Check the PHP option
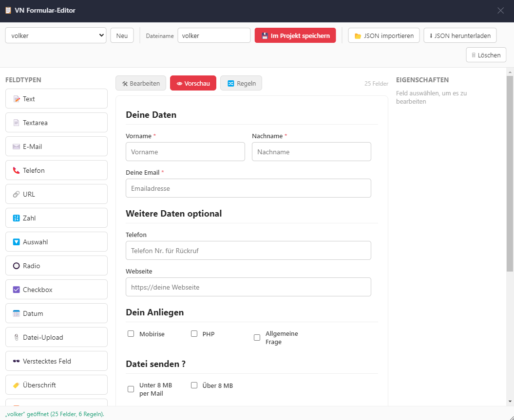Viewport: 514px width, 420px height. tap(194, 333)
